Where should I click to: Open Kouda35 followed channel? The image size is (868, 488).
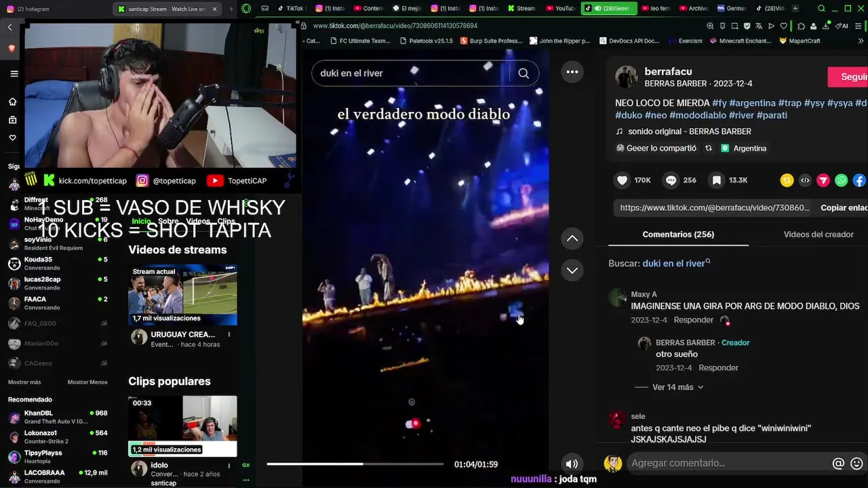pos(58,263)
